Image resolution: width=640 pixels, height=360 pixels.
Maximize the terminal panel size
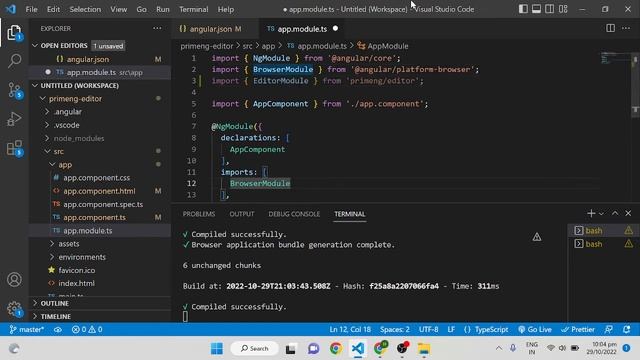615,213
